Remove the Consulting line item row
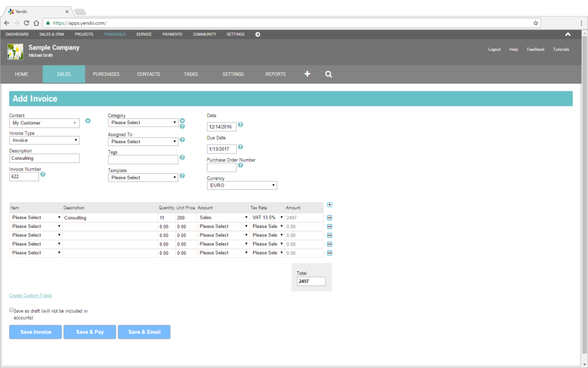This screenshot has width=588, height=368. 330,217
